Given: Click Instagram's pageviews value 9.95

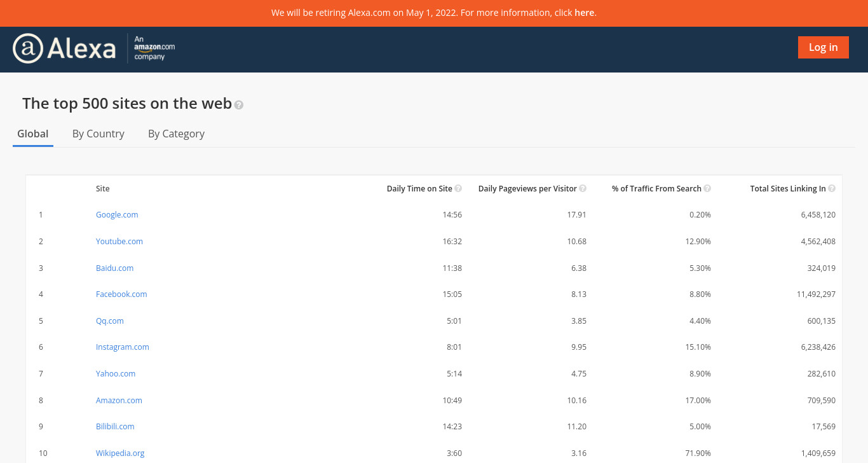Looking at the screenshot, I should (x=579, y=347).
